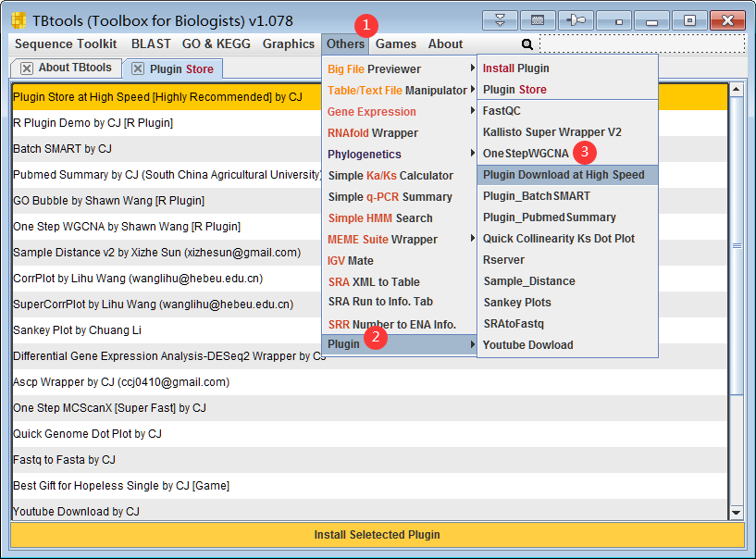The image size is (756, 559).
Task: Launch the Youtube Dowload plugin
Action: (567, 344)
